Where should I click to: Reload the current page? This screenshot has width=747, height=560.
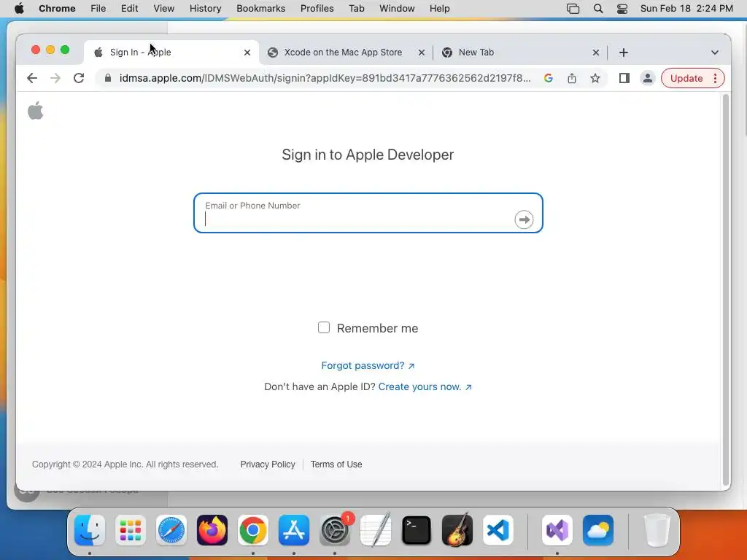tap(79, 78)
